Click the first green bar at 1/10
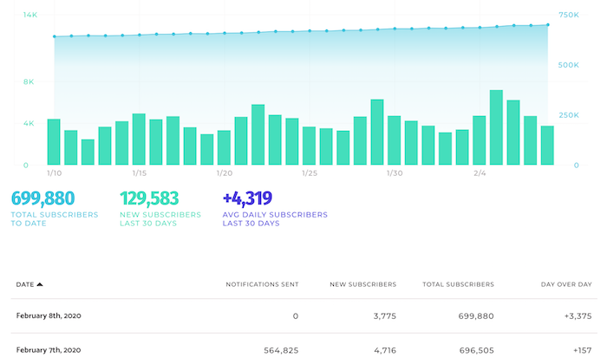This screenshot has height=364, width=607. [x=54, y=142]
